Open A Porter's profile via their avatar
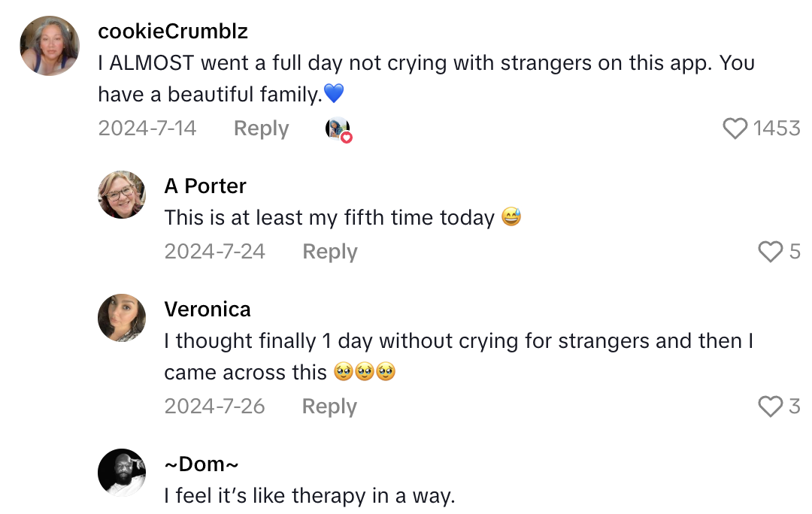This screenshot has height=514, width=812. pos(122,195)
